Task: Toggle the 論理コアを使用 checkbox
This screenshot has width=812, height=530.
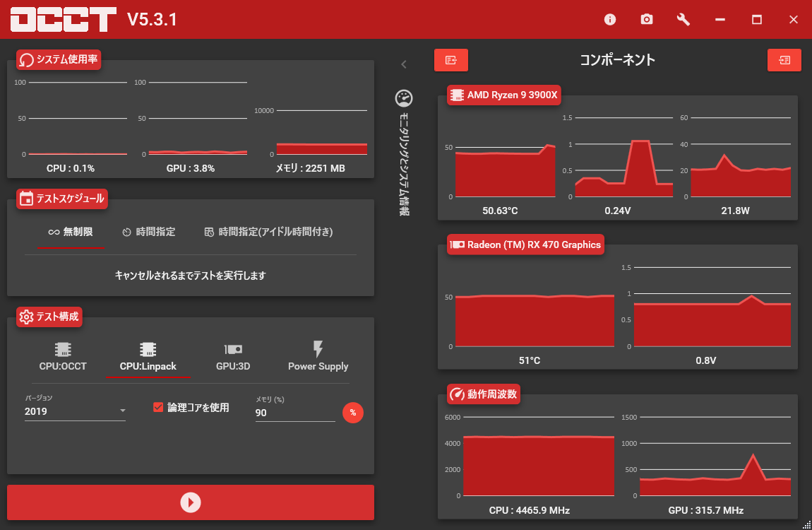Action: tap(158, 407)
